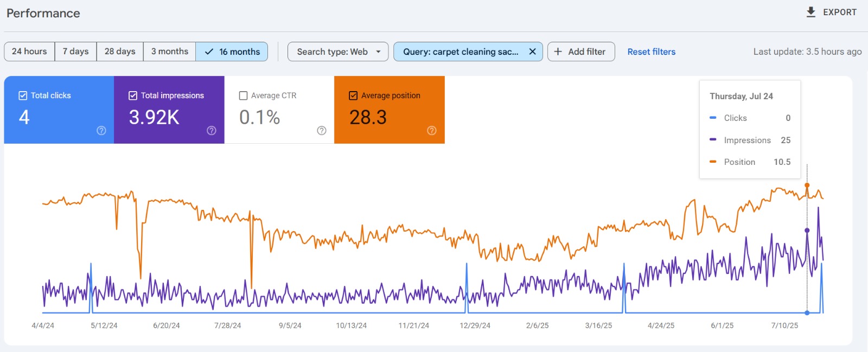Viewport: 868px width, 352px height.
Task: Click the orange position marker on chart
Action: tap(807, 186)
